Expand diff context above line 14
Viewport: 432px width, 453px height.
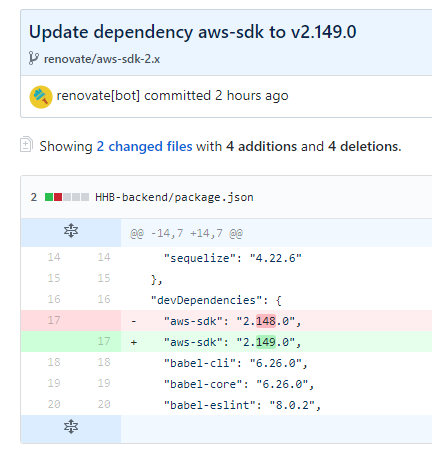pyautogui.click(x=71, y=231)
